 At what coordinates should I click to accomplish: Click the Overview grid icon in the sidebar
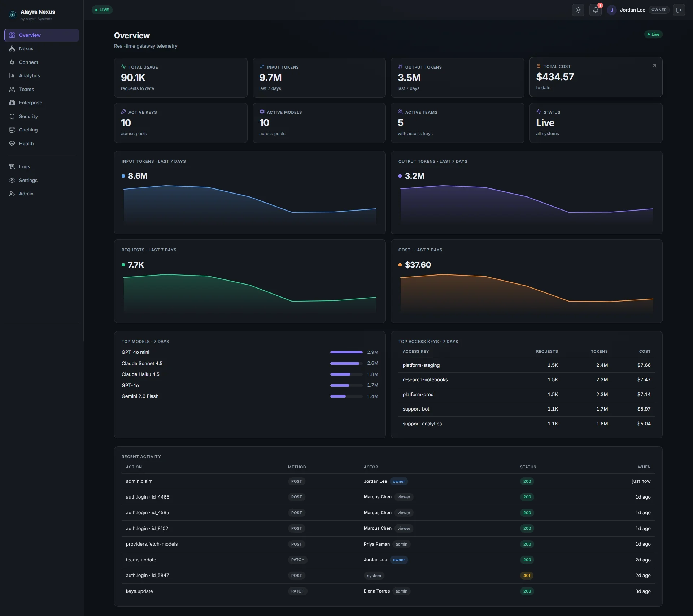click(x=12, y=35)
